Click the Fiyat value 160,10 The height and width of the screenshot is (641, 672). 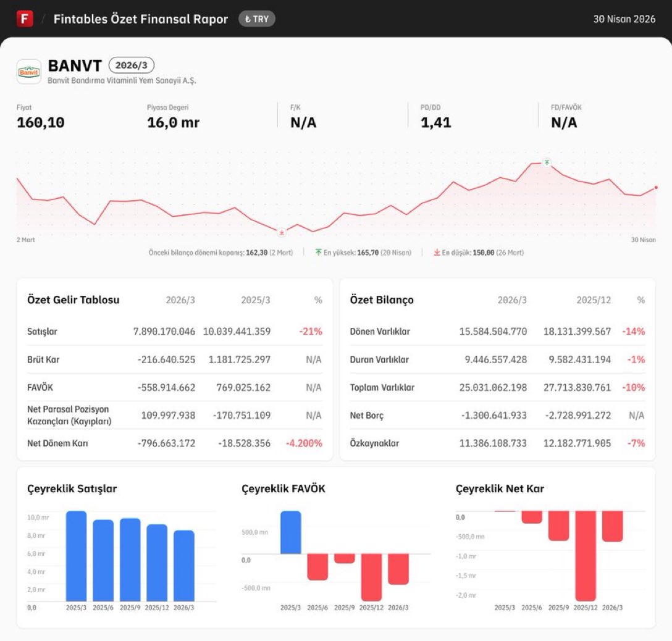click(x=40, y=122)
